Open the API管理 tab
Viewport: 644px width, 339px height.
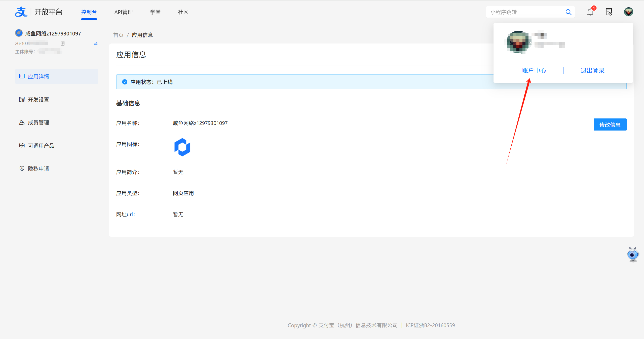(x=123, y=12)
